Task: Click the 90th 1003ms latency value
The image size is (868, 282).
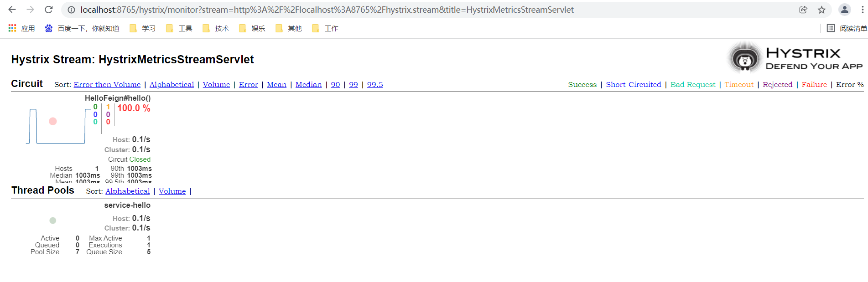Action: coord(139,169)
